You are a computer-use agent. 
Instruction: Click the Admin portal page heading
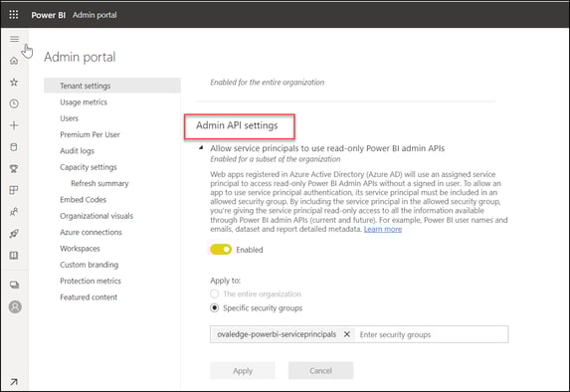(80, 57)
